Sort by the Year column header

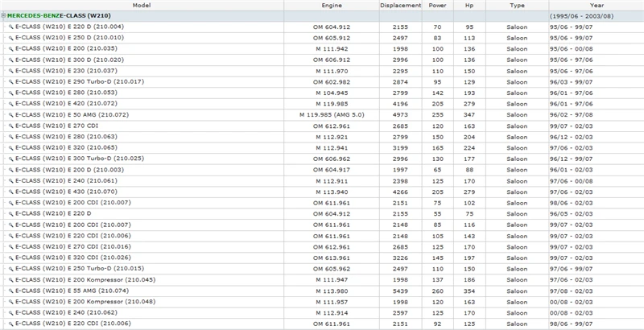[x=597, y=6]
